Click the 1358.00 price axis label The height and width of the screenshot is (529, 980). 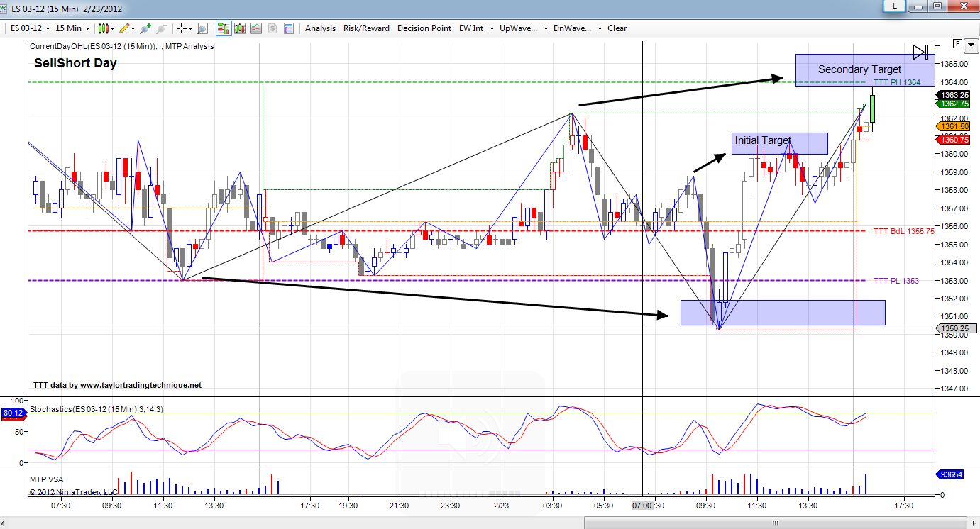[954, 190]
